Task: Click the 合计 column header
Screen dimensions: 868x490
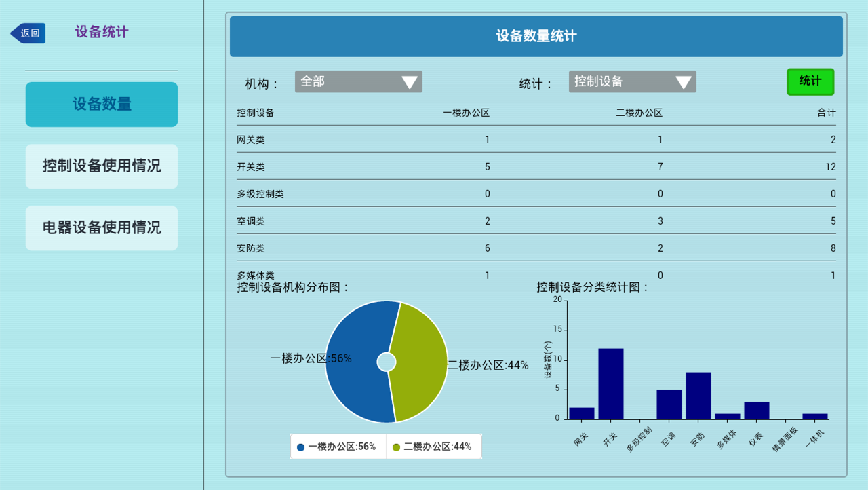Action: [x=827, y=113]
